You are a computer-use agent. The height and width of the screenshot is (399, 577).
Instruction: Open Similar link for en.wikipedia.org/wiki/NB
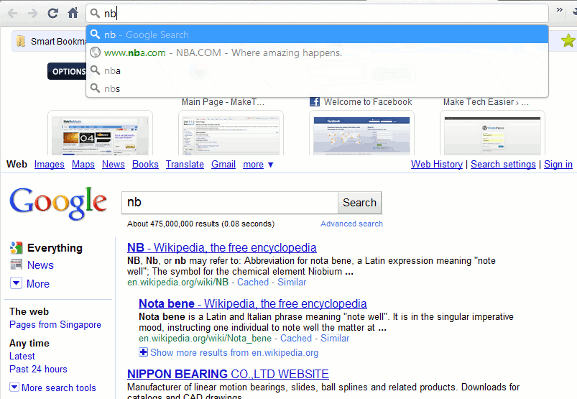point(292,282)
